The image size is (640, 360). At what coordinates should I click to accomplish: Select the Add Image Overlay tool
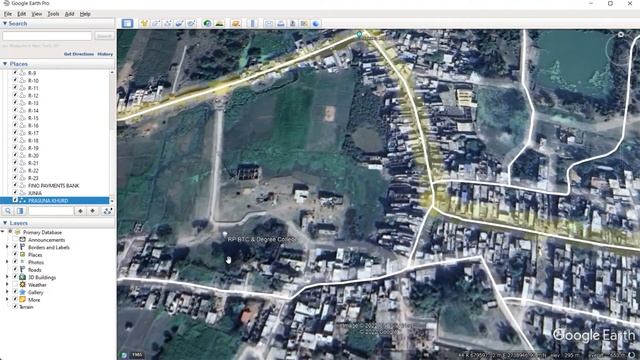(180, 23)
